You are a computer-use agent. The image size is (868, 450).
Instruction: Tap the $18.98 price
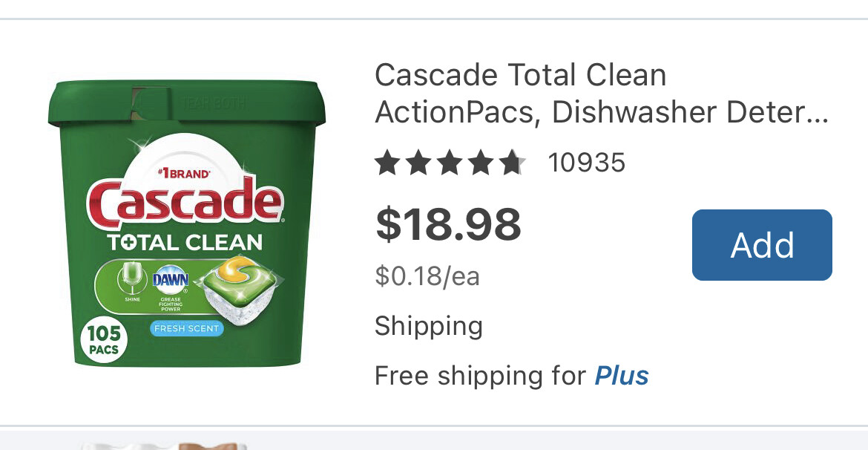click(448, 224)
